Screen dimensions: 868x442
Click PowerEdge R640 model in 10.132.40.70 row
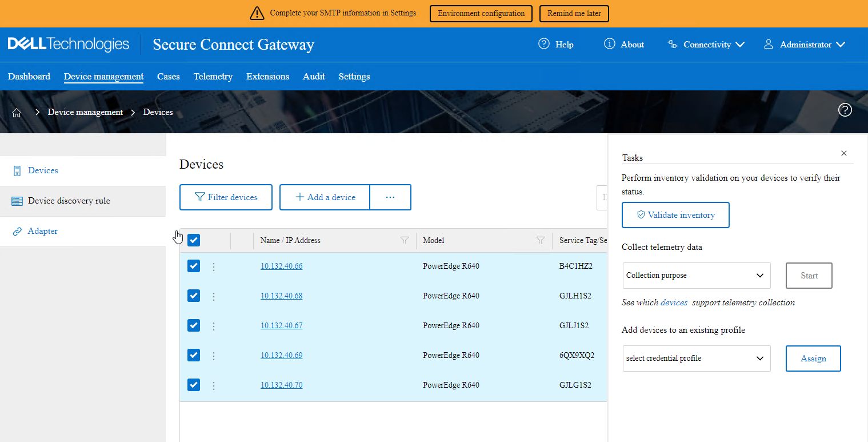451,385
